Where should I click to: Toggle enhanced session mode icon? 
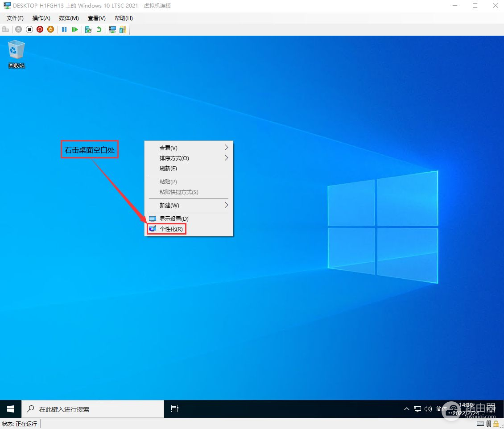[112, 29]
